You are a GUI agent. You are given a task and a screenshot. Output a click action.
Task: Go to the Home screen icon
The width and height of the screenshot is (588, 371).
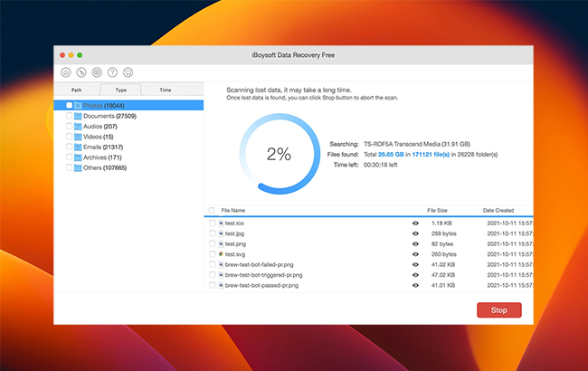(66, 72)
